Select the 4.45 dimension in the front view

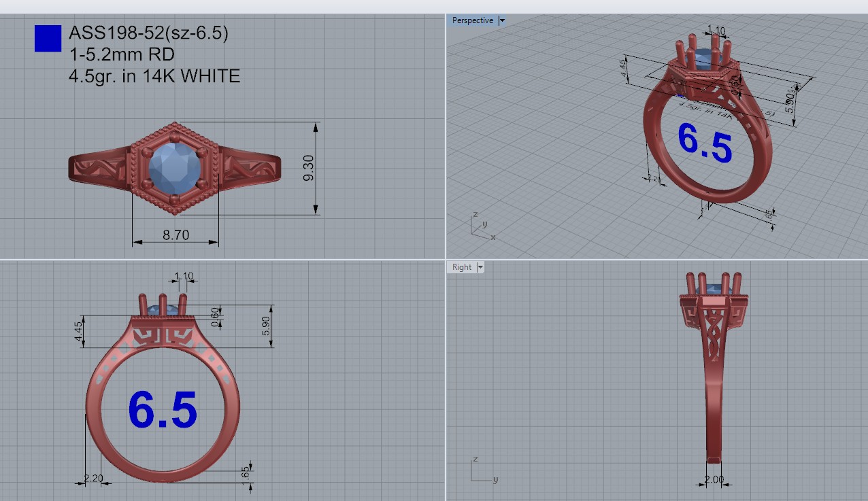tap(79, 332)
